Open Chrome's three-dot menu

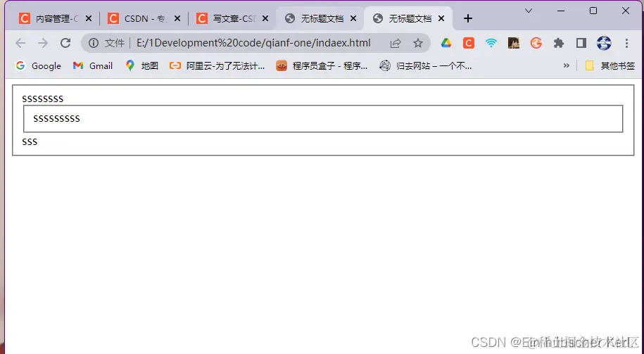tap(626, 43)
